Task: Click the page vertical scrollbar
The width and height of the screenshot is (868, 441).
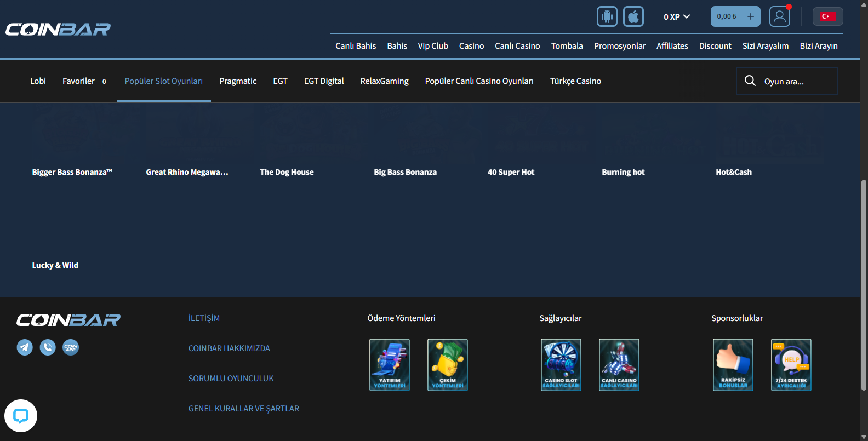Action: pyautogui.click(x=864, y=285)
